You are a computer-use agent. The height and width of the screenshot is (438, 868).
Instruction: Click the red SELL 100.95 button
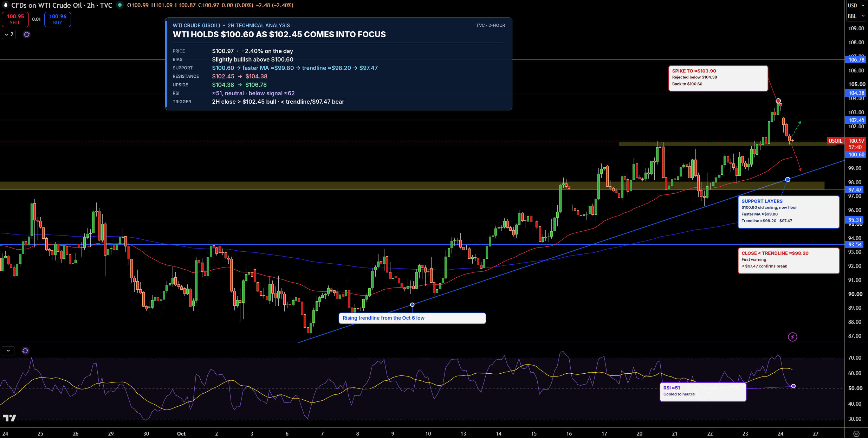click(x=15, y=19)
